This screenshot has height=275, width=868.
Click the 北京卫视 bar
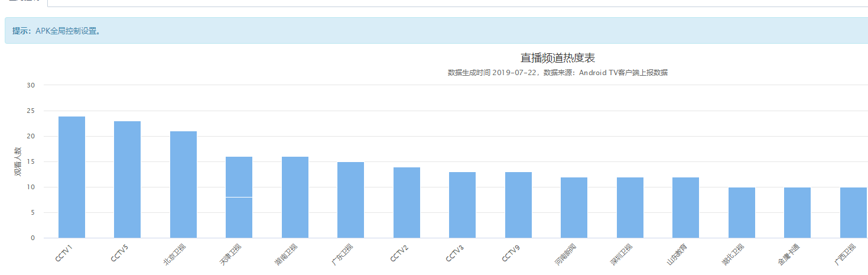tap(183, 185)
